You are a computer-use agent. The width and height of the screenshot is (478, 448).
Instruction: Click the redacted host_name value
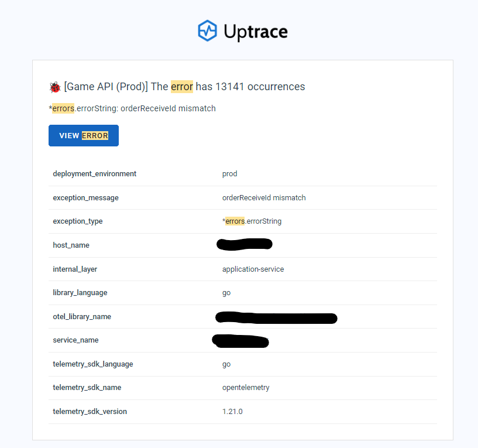pos(245,244)
